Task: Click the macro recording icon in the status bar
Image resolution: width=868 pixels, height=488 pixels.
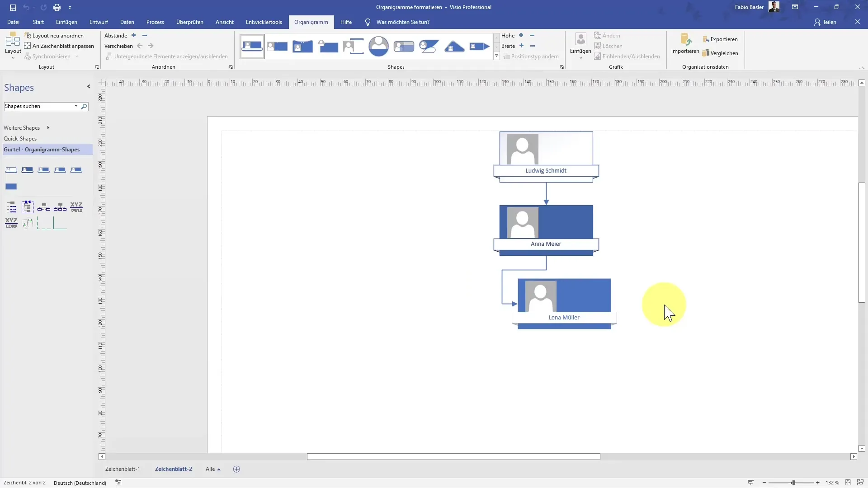Action: click(118, 483)
